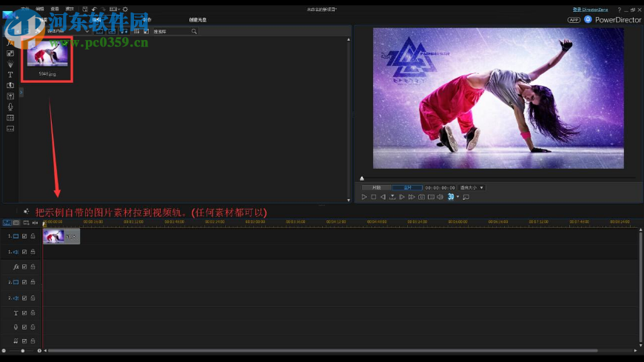The height and width of the screenshot is (362, 644).
Task: Open the first menu bar item
Action: tap(24, 9)
